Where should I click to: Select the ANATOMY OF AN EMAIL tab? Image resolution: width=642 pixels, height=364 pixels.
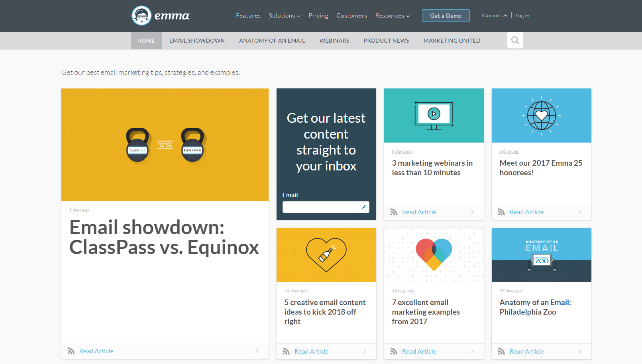point(272,41)
